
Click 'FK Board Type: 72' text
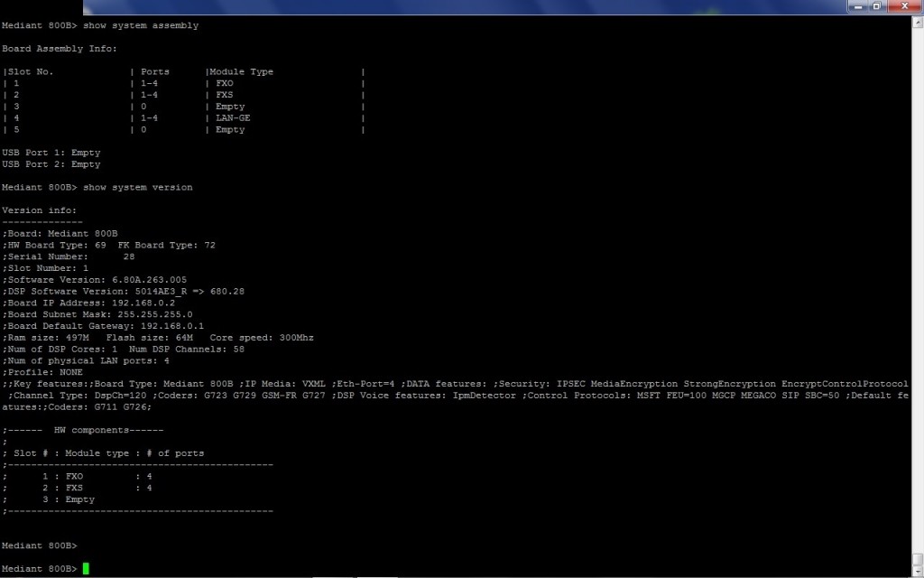click(167, 246)
